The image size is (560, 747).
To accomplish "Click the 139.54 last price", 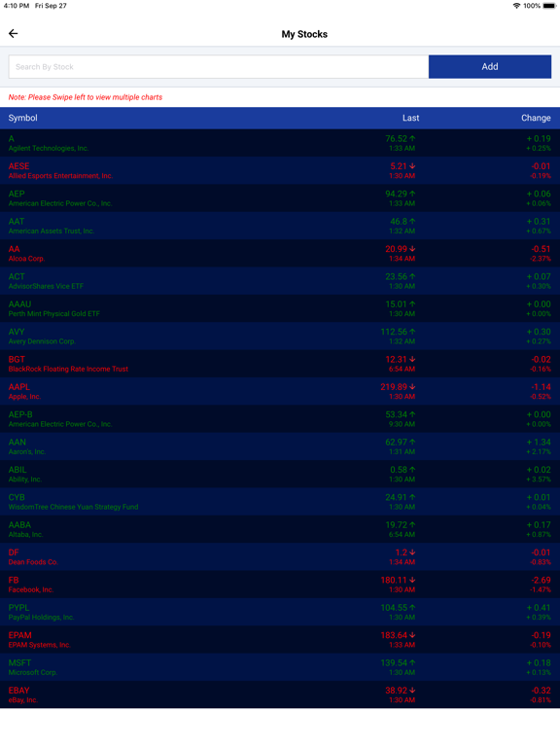I will 394,662.
